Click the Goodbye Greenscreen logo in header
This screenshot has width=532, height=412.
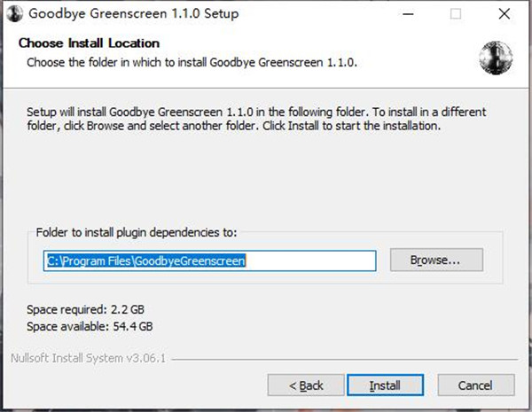(496, 58)
